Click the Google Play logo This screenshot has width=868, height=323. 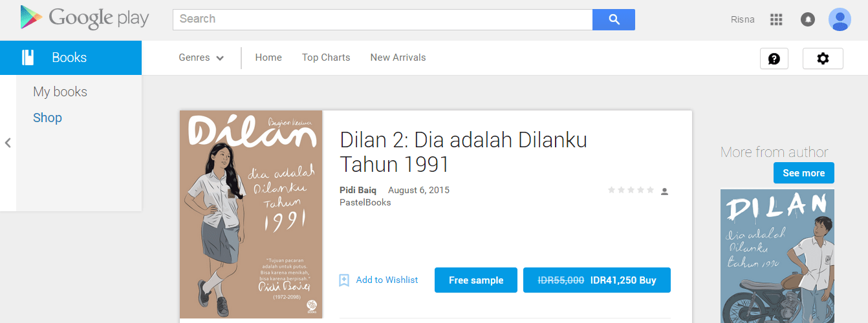pos(85,18)
